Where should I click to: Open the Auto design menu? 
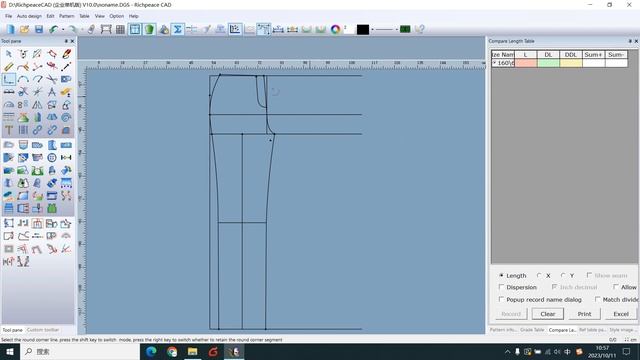(x=29, y=16)
